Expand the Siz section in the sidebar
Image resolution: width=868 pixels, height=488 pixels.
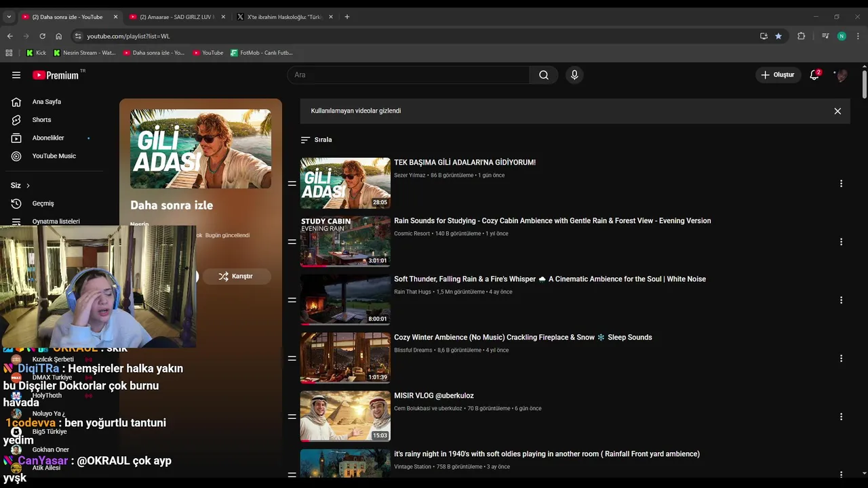(x=20, y=185)
